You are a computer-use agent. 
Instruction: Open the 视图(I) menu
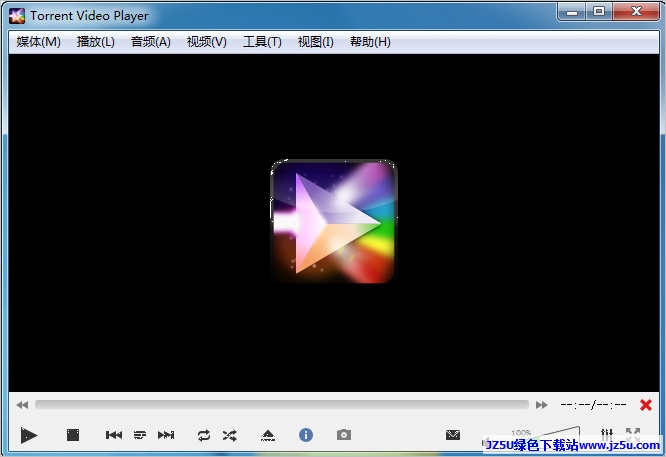315,42
